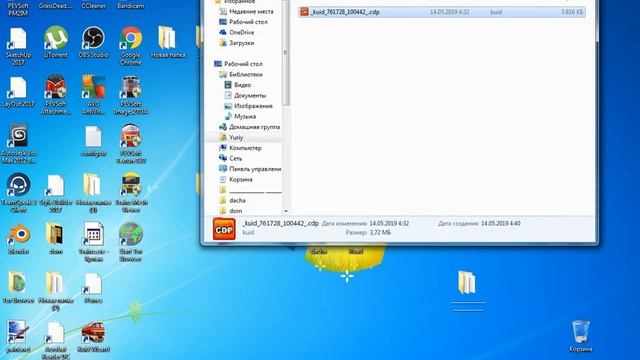This screenshot has width=640, height=360.
Task: Select the paint.net desktop shortcut
Action: point(18,337)
